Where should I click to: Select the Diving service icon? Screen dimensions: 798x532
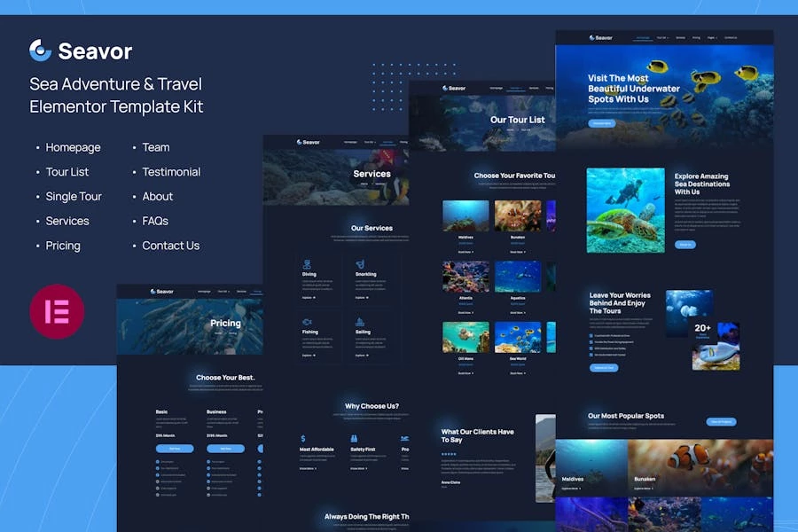coord(307,262)
